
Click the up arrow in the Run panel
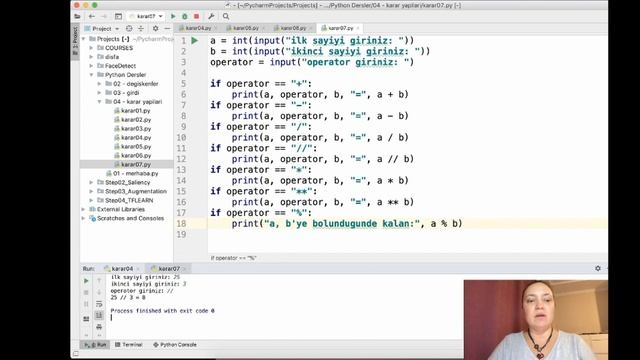[x=99, y=281]
